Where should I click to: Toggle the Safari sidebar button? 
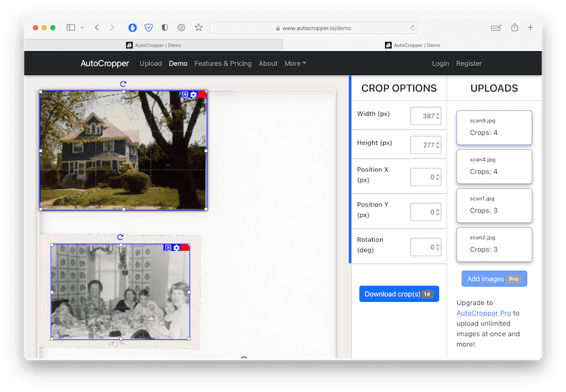pos(71,27)
